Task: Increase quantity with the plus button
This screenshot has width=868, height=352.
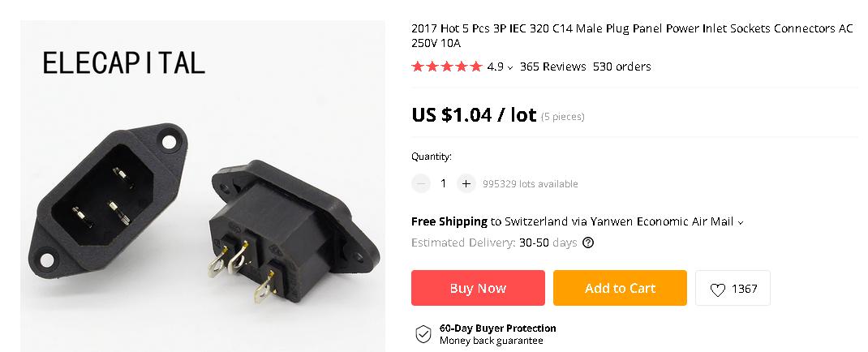Action: coord(466,183)
